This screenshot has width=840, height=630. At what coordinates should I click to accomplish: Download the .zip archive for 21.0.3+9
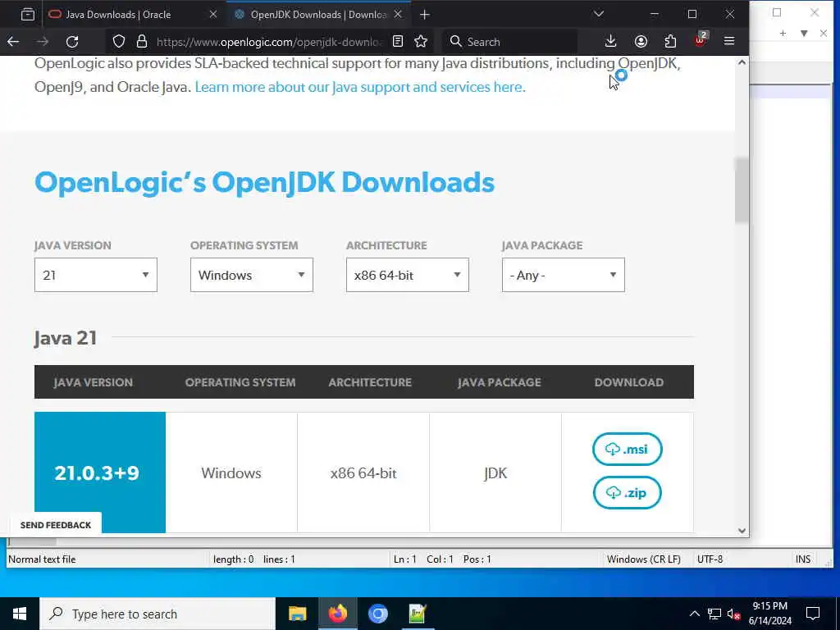[x=628, y=492]
